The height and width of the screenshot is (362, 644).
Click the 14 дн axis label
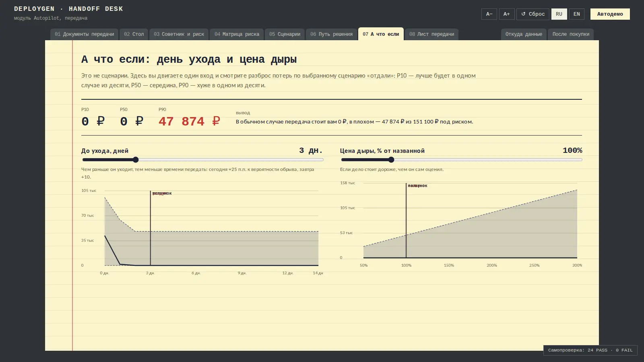pyautogui.click(x=318, y=273)
